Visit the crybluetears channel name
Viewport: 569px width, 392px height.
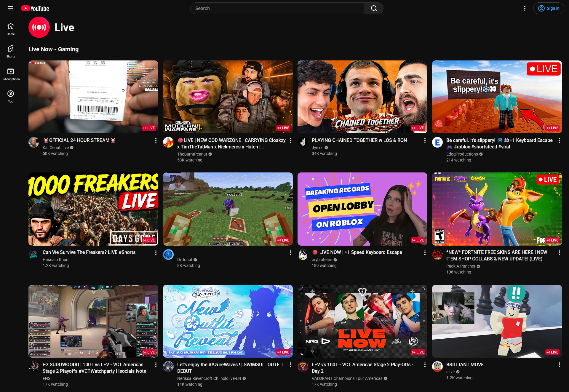coord(322,260)
